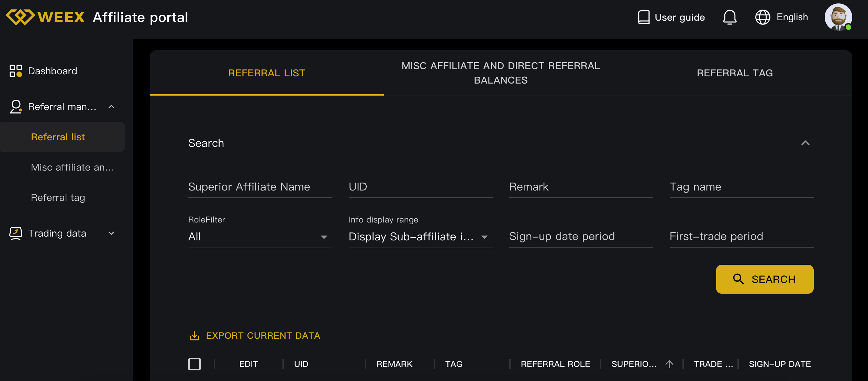Collapse the Search panel chevron

click(x=805, y=143)
